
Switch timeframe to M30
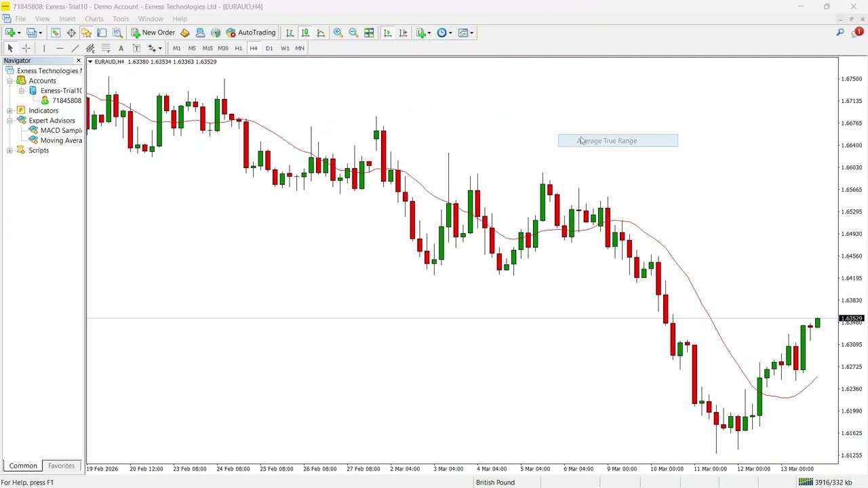[223, 48]
